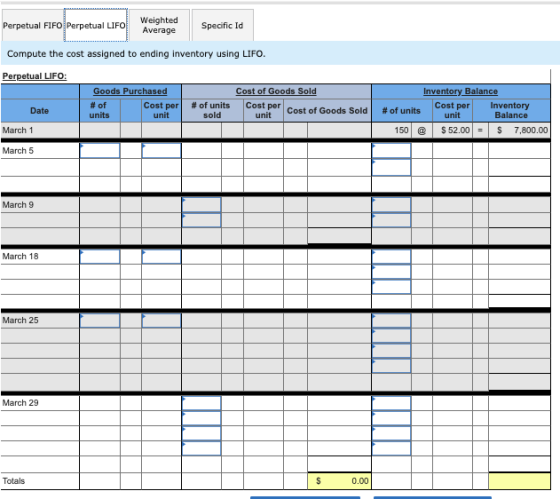Click March 25 goods purchased units field
560x499 pixels.
point(100,320)
